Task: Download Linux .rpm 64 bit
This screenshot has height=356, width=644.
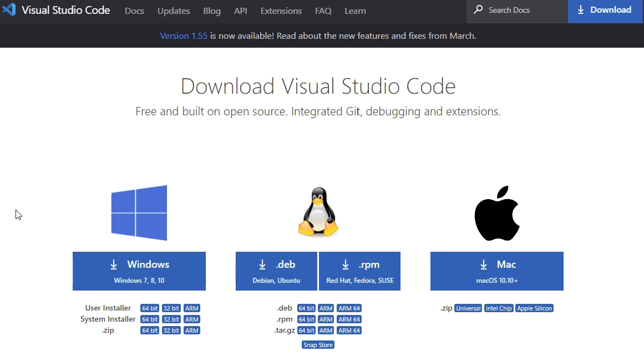Action: pyautogui.click(x=306, y=319)
